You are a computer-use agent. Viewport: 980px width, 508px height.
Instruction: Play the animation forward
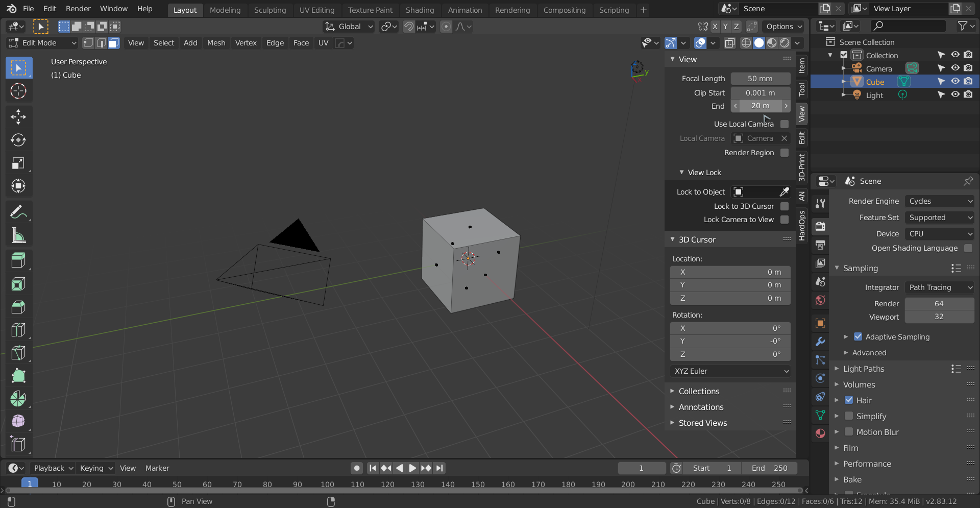(x=412, y=468)
